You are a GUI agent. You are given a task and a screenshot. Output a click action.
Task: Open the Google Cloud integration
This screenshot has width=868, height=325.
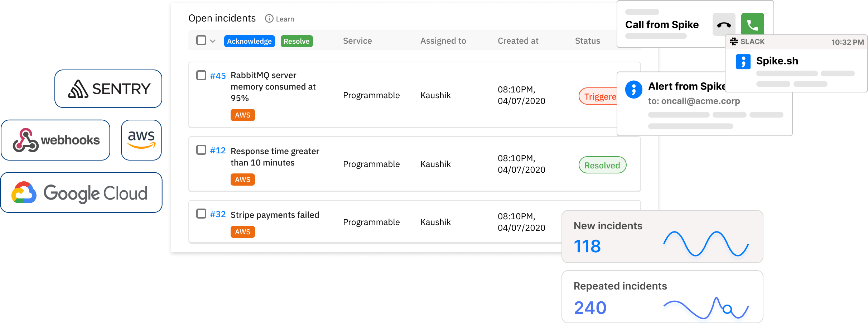81,192
